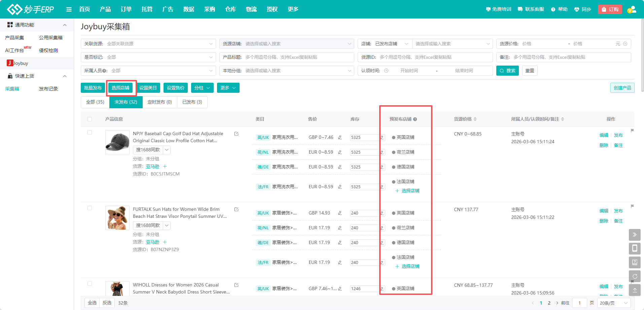The image size is (644, 310).
Task: Click the flag marker icon on first product row
Action: [632, 130]
